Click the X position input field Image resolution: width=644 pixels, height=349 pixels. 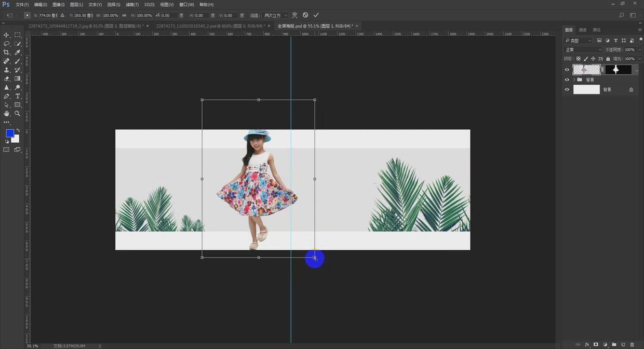click(x=48, y=16)
